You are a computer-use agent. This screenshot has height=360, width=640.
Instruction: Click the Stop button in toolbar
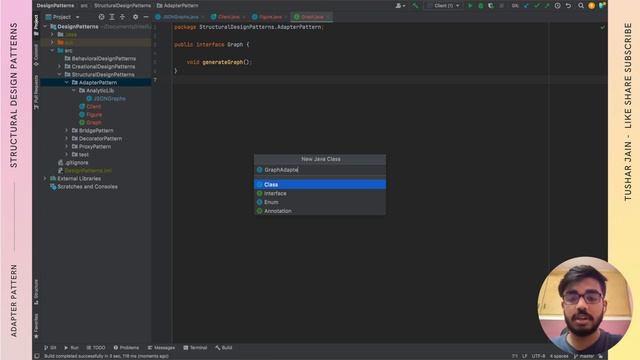point(502,6)
